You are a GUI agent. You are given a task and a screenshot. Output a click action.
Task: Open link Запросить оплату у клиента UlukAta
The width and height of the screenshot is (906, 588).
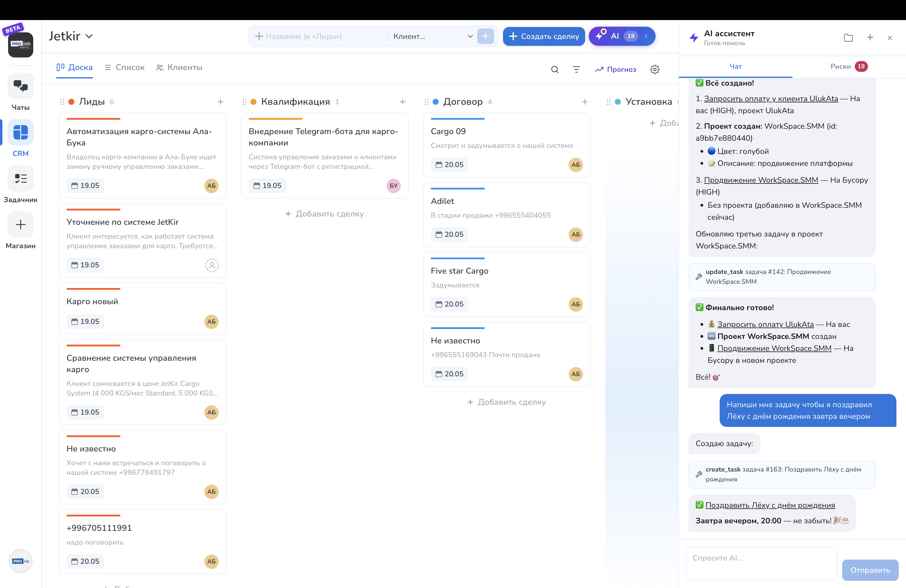point(771,98)
